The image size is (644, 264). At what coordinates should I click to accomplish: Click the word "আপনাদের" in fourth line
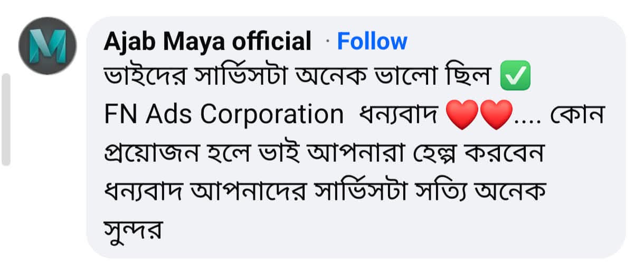279,192
